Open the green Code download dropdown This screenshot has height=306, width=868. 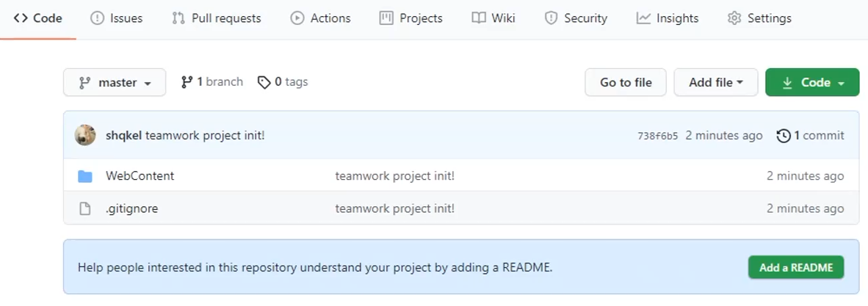(x=812, y=82)
